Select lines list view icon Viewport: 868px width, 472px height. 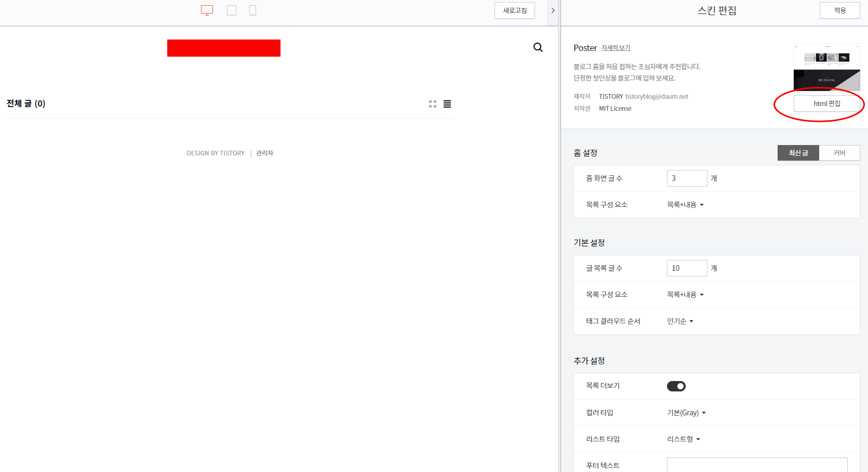(x=447, y=104)
